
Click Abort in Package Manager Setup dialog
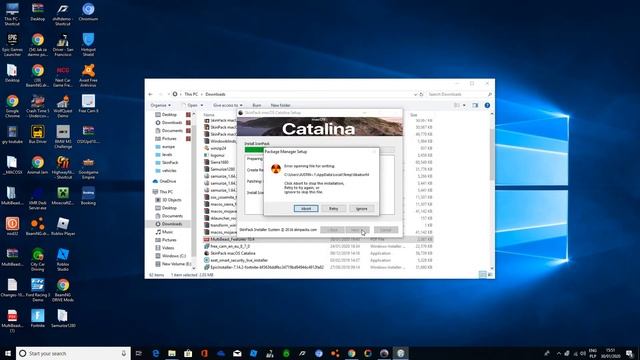306,209
